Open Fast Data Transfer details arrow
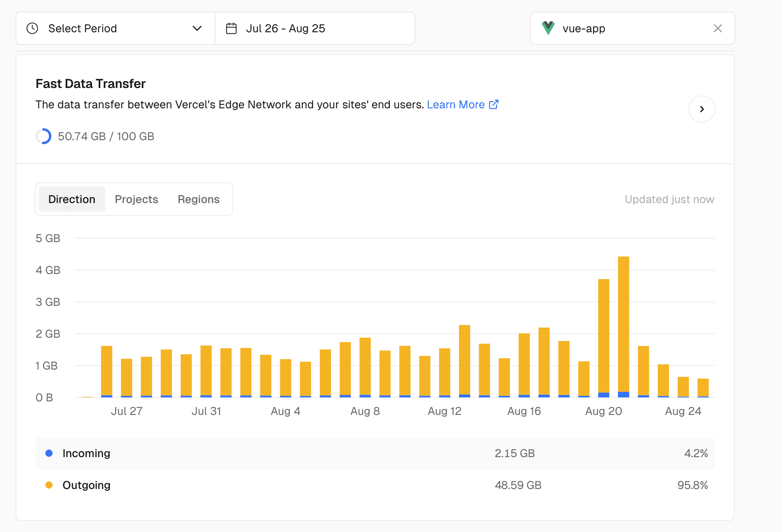782x532 pixels. click(x=702, y=109)
